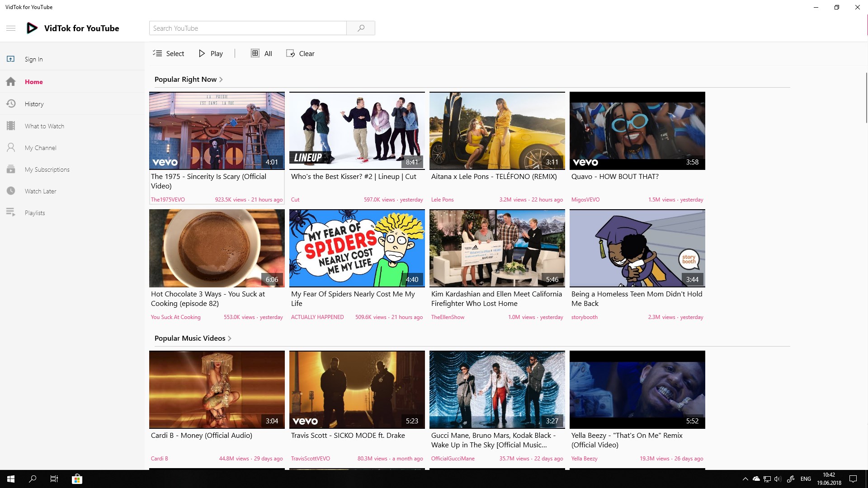Viewport: 868px width, 488px height.
Task: Open Playlists from the sidebar
Action: click(x=35, y=213)
